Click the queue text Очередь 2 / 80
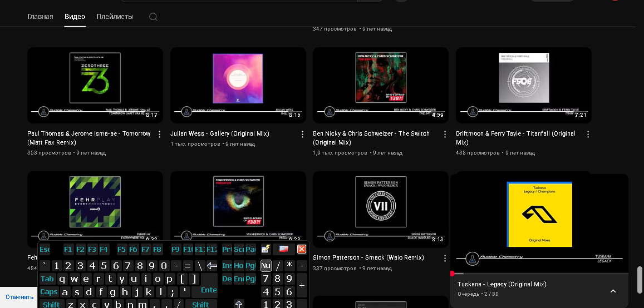This screenshot has height=308, width=644. [478, 294]
